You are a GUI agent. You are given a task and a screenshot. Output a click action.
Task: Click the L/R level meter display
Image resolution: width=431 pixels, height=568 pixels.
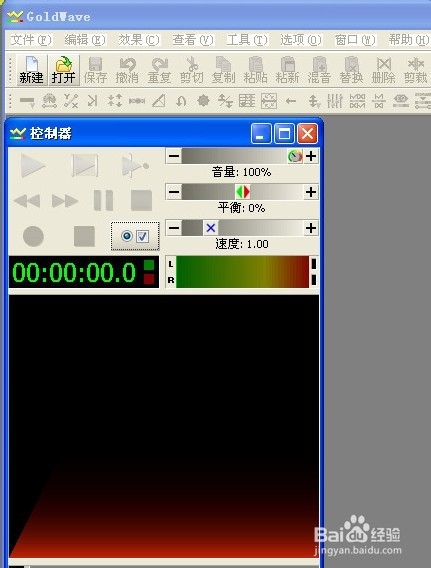[242, 272]
